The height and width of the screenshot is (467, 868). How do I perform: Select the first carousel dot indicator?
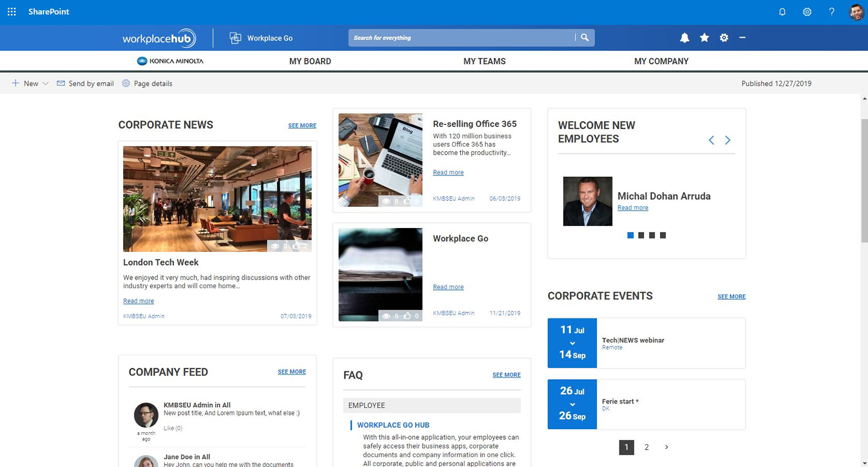click(x=630, y=235)
